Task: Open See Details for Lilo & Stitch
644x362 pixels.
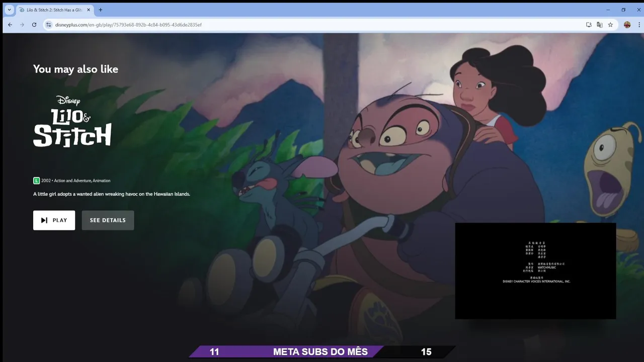Action: point(108,220)
